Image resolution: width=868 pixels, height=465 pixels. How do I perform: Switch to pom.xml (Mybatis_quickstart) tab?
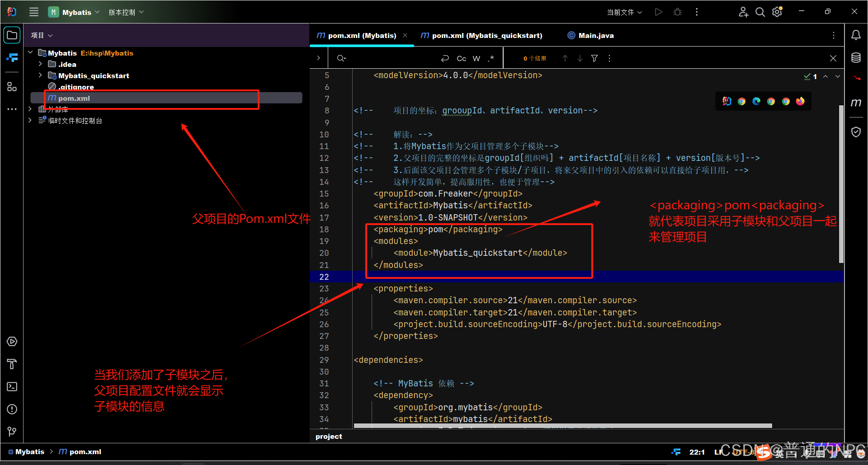(482, 35)
